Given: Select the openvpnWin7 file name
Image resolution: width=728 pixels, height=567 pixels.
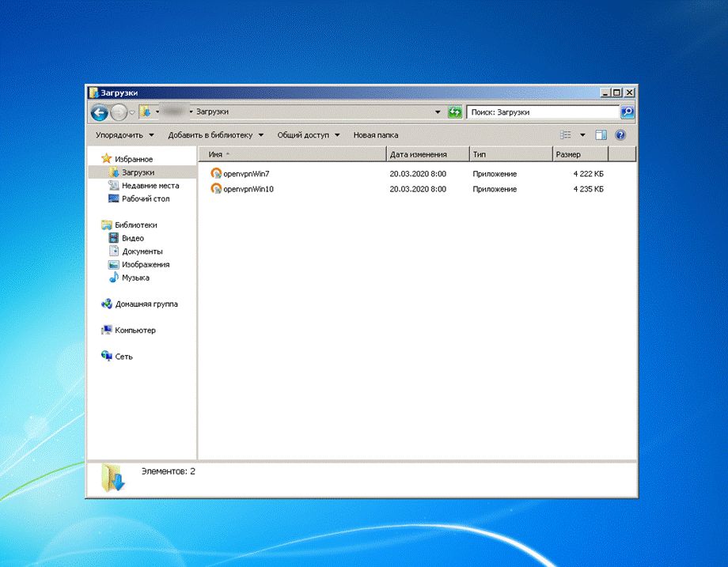Looking at the screenshot, I should 246,174.
